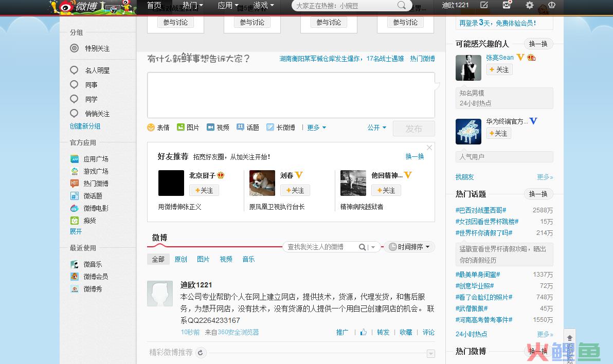Switch to the 原创 feed tab
This screenshot has width=613, height=364.
[x=181, y=259]
